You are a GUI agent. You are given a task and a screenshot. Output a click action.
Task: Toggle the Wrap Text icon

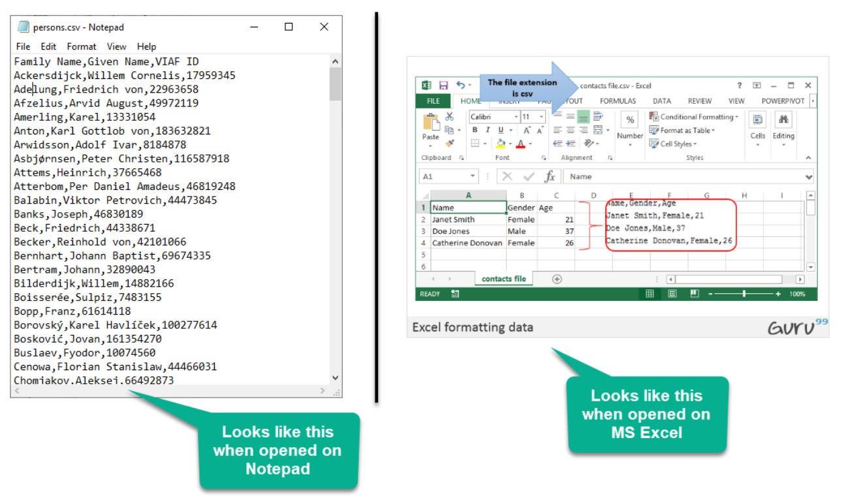click(598, 116)
